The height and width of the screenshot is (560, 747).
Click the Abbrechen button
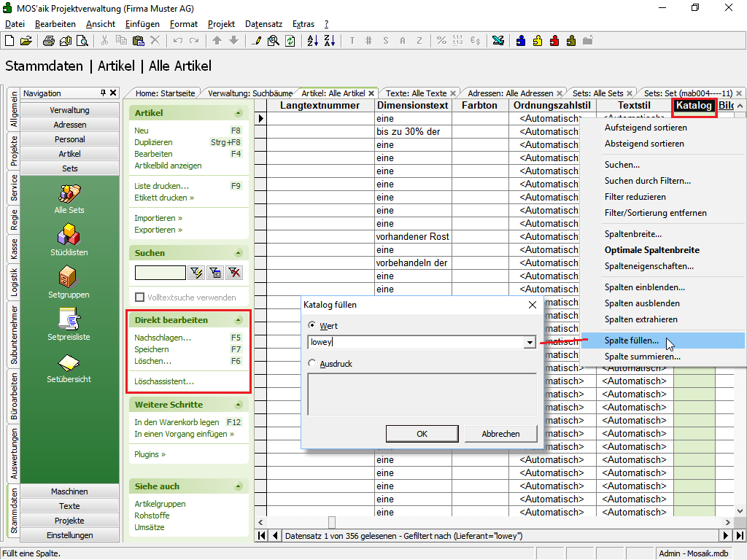[500, 433]
